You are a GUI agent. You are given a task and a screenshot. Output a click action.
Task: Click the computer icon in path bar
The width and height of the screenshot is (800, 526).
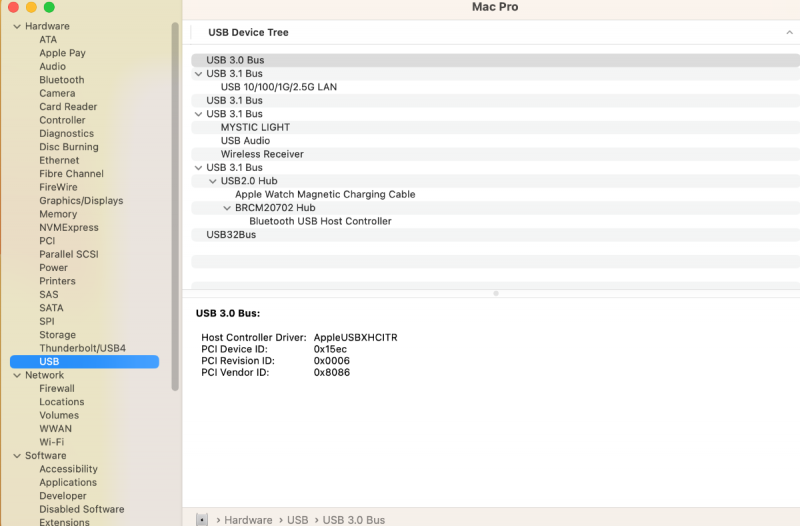click(x=202, y=520)
